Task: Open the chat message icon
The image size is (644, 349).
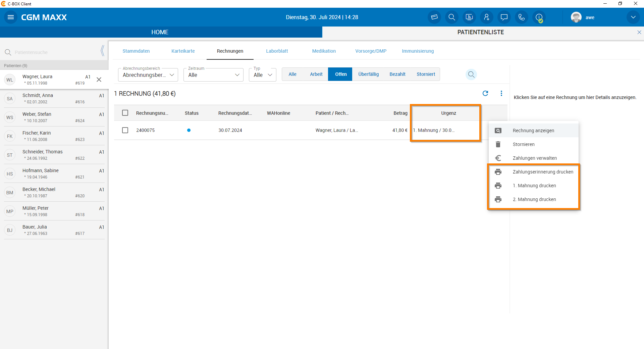Action: [x=504, y=17]
